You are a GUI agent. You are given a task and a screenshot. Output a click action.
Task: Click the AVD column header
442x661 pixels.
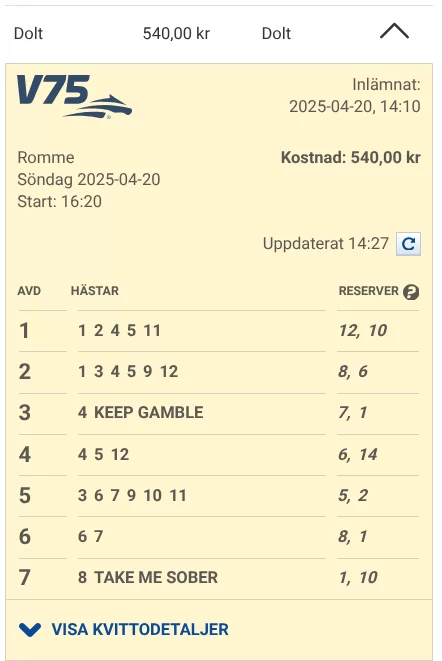[29, 291]
